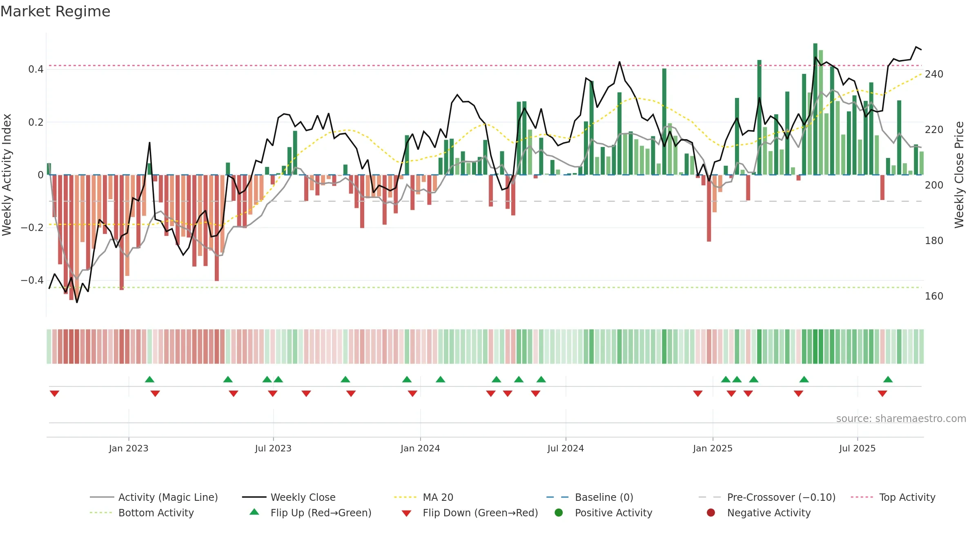Click the Jan 2023 x-axis label
Viewport: 980px width, 551px height.
(x=129, y=448)
